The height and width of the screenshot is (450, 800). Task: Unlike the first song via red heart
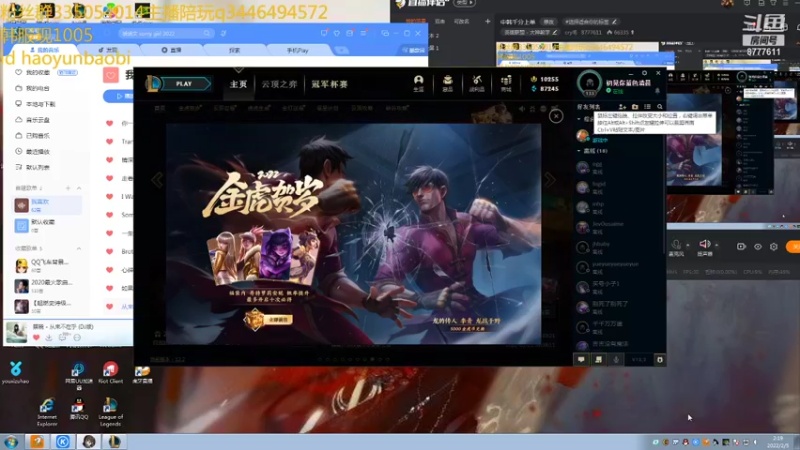point(109,123)
